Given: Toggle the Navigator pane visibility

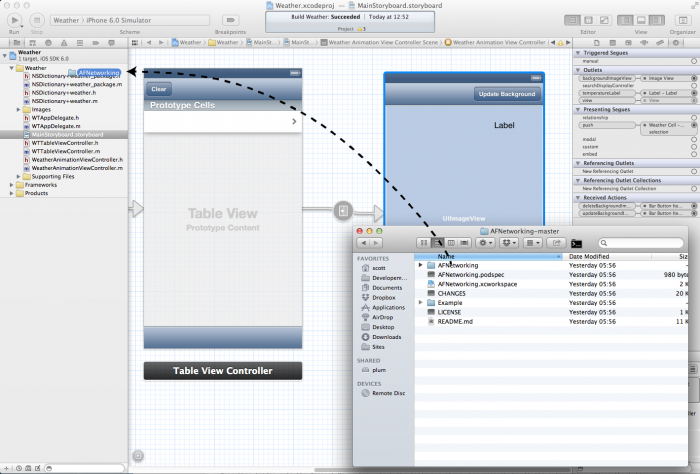Looking at the screenshot, I should pyautogui.click(x=624, y=20).
